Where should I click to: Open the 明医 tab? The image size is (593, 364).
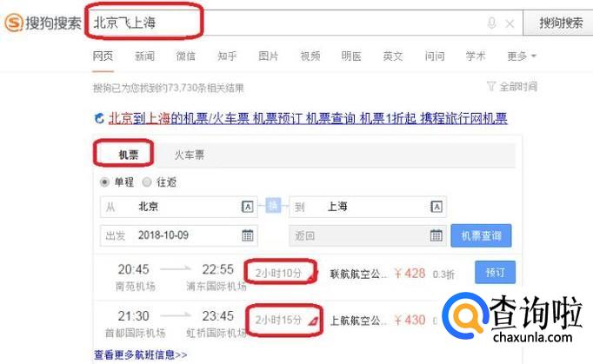[x=351, y=56]
